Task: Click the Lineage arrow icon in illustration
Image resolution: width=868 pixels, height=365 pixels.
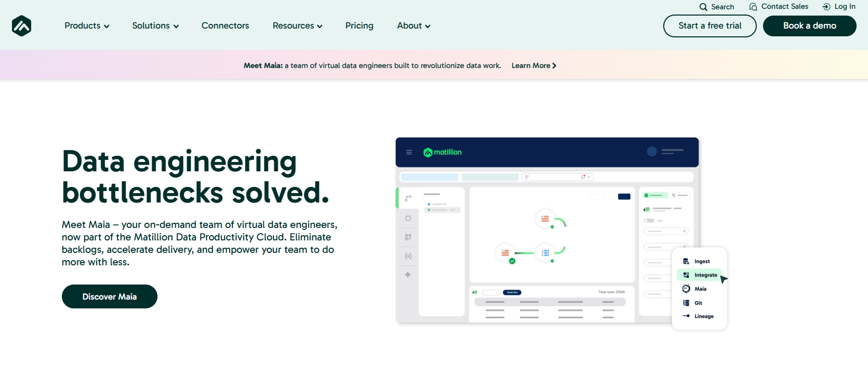Action: (x=686, y=316)
